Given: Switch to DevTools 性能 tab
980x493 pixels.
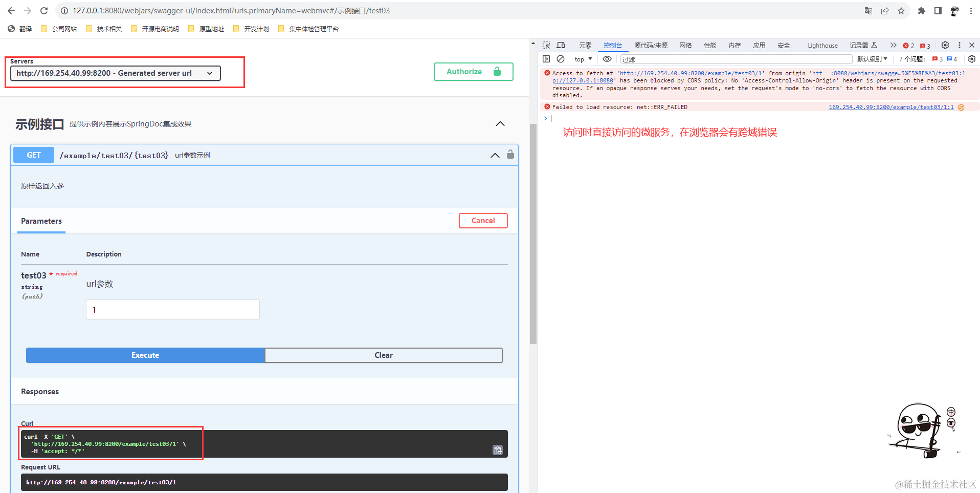Looking at the screenshot, I should 710,46.
